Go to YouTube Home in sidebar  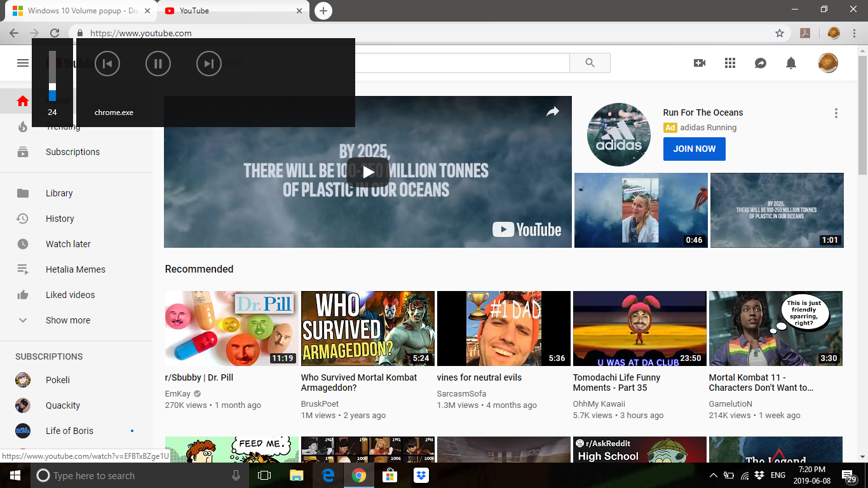point(76,101)
